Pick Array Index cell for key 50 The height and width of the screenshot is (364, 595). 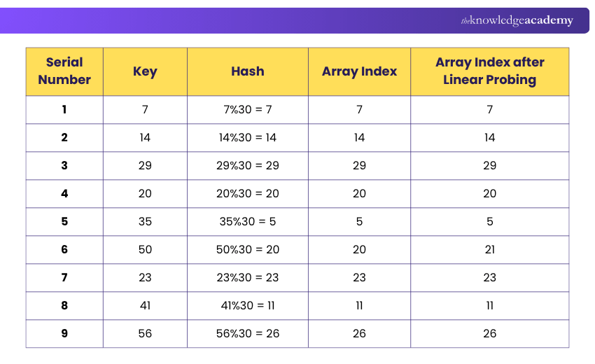point(359,250)
